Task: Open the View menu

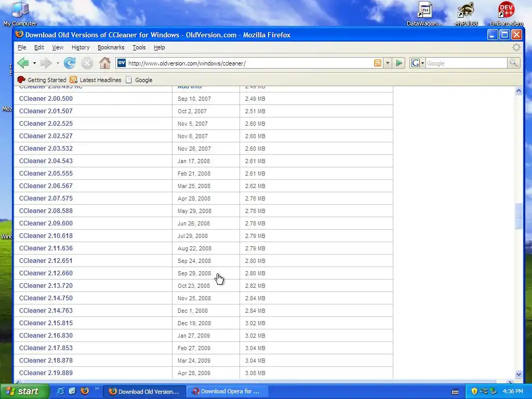Action: click(58, 47)
